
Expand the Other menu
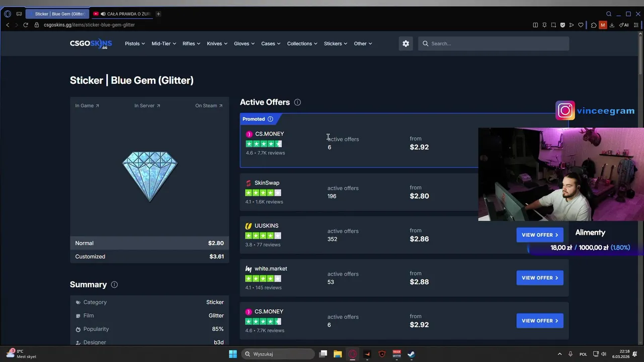(x=363, y=44)
